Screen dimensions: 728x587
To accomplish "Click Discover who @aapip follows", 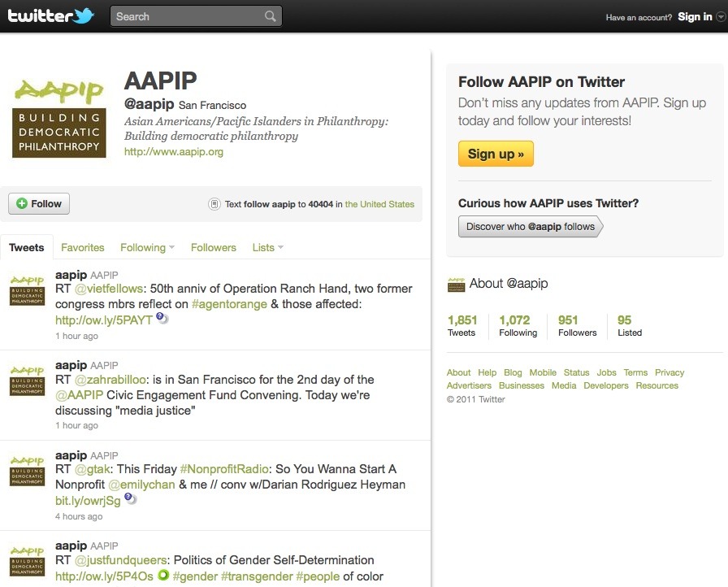I will [530, 226].
